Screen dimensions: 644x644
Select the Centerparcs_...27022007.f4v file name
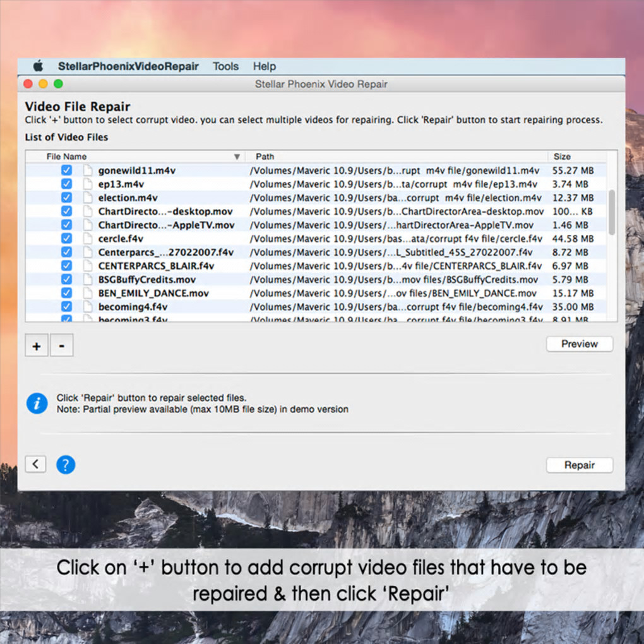pos(165,252)
